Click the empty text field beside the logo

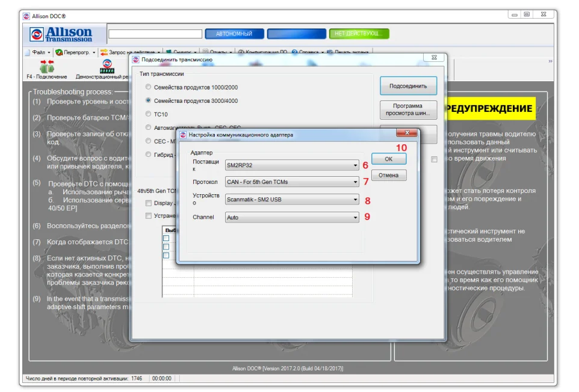[155, 34]
